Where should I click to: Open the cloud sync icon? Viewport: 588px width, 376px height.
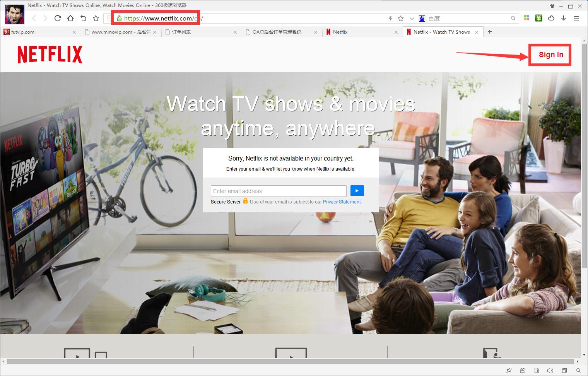click(x=551, y=18)
